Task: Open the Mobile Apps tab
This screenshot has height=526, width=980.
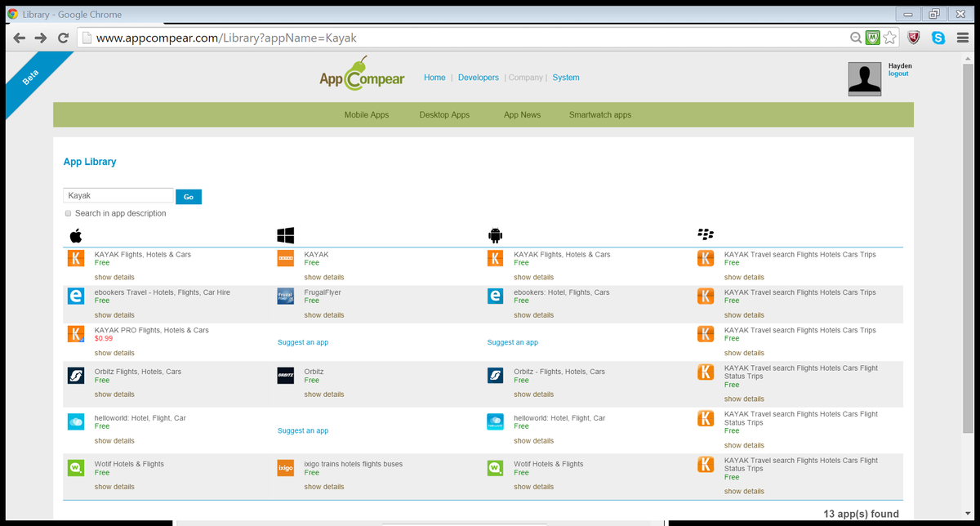Action: point(367,115)
